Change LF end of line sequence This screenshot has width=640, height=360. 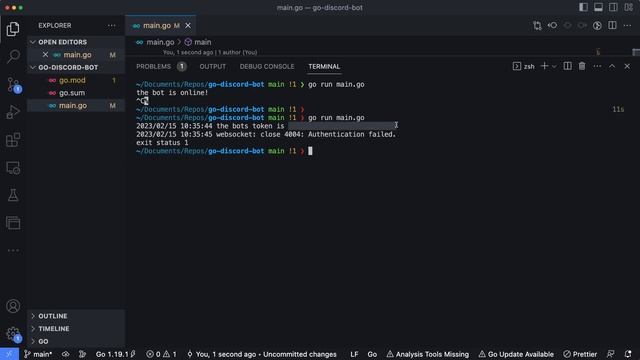354,354
